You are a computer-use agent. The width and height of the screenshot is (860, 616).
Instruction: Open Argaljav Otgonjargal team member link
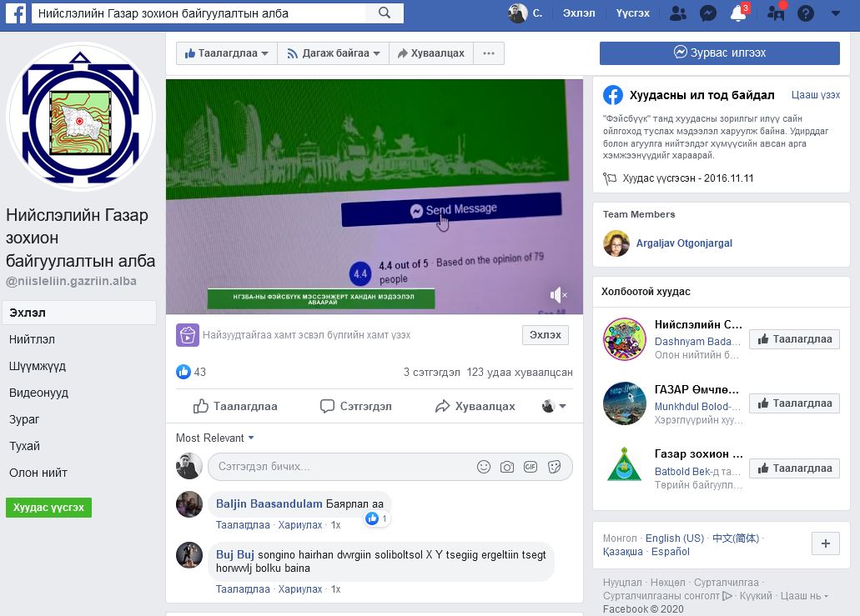point(684,243)
